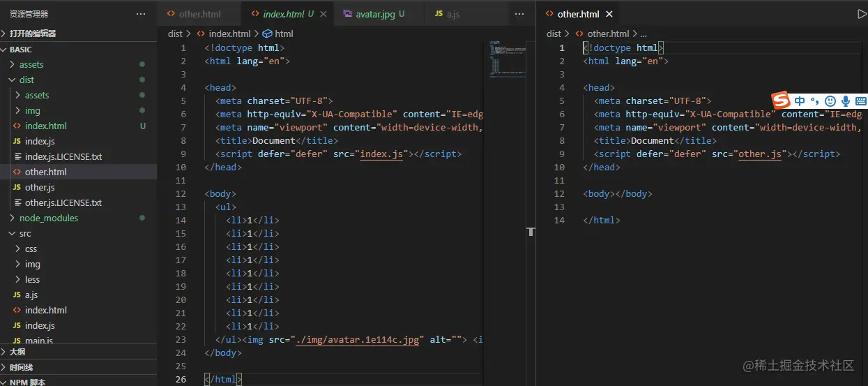This screenshot has height=386, width=868.
Task: Click the Sogou microphone voice input icon
Action: pyautogui.click(x=846, y=101)
